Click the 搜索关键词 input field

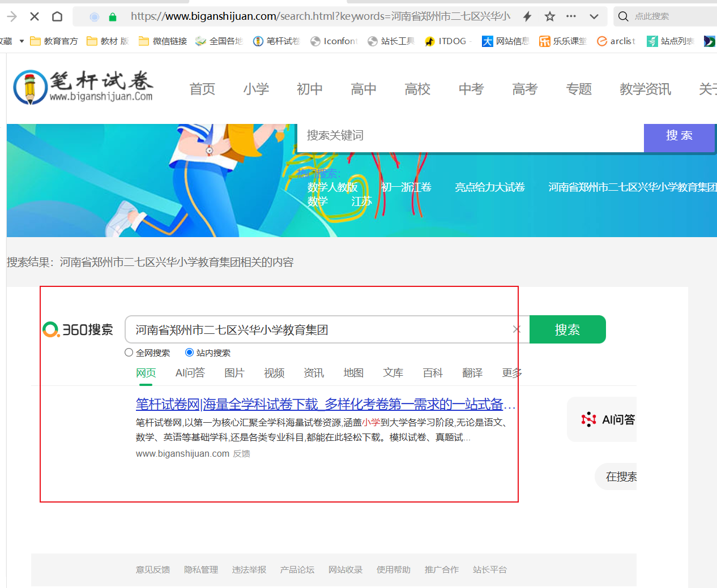(471, 138)
